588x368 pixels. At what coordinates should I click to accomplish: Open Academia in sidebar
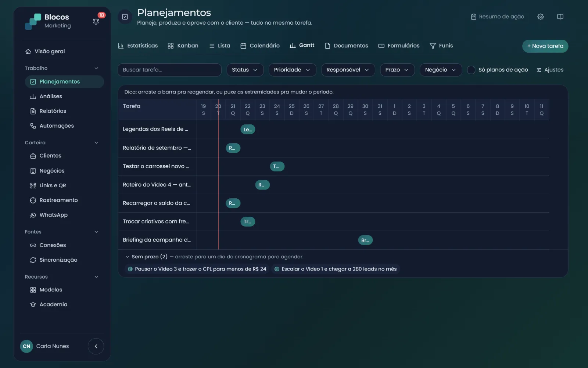[64, 304]
